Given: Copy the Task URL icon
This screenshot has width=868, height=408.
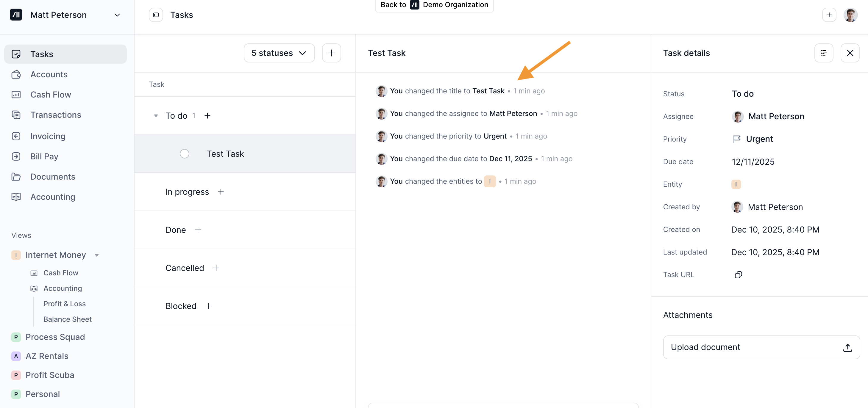Looking at the screenshot, I should [738, 275].
